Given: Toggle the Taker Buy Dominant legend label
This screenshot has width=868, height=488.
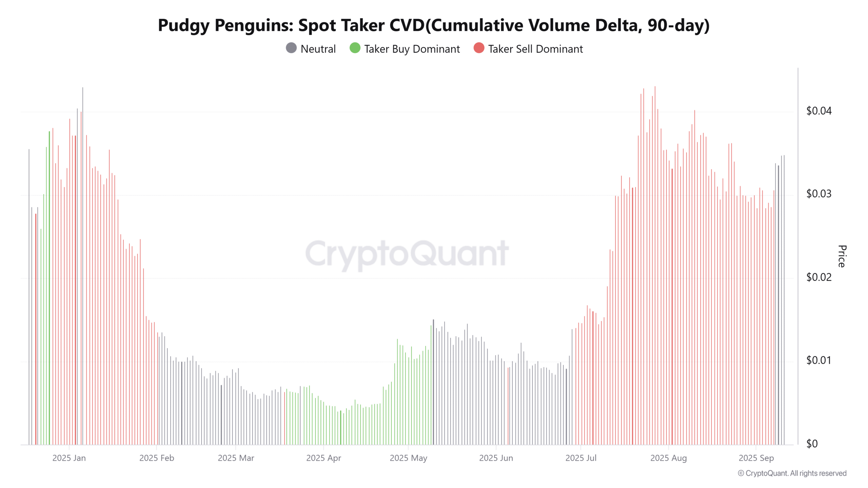Looking at the screenshot, I should coord(412,49).
